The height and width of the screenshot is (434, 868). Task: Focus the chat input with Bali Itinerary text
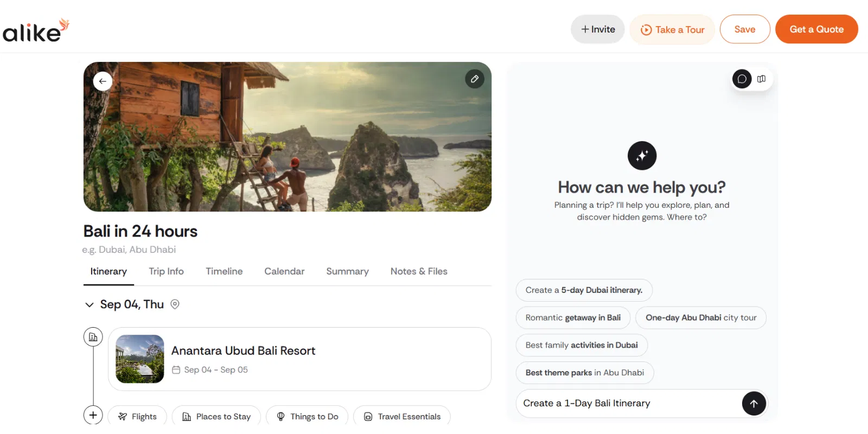(x=624, y=404)
